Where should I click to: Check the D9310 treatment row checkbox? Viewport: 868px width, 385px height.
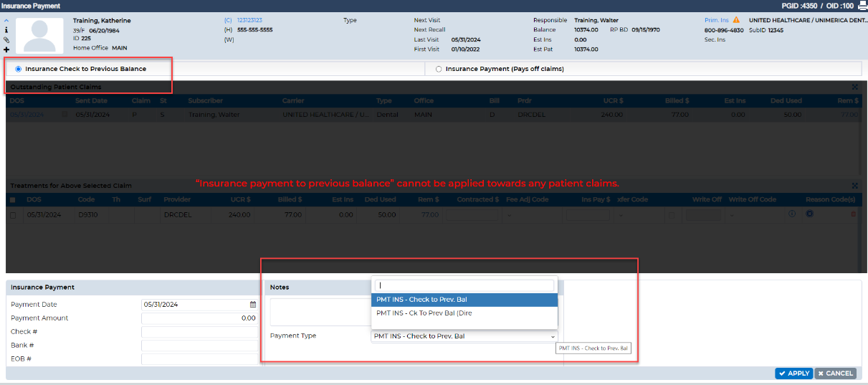tap(13, 214)
